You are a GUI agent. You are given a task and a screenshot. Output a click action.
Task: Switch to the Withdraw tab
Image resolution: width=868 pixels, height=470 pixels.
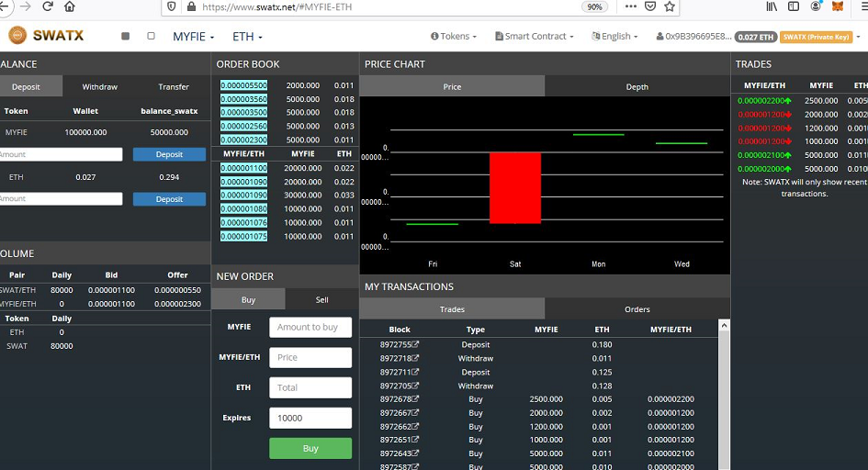click(x=99, y=87)
